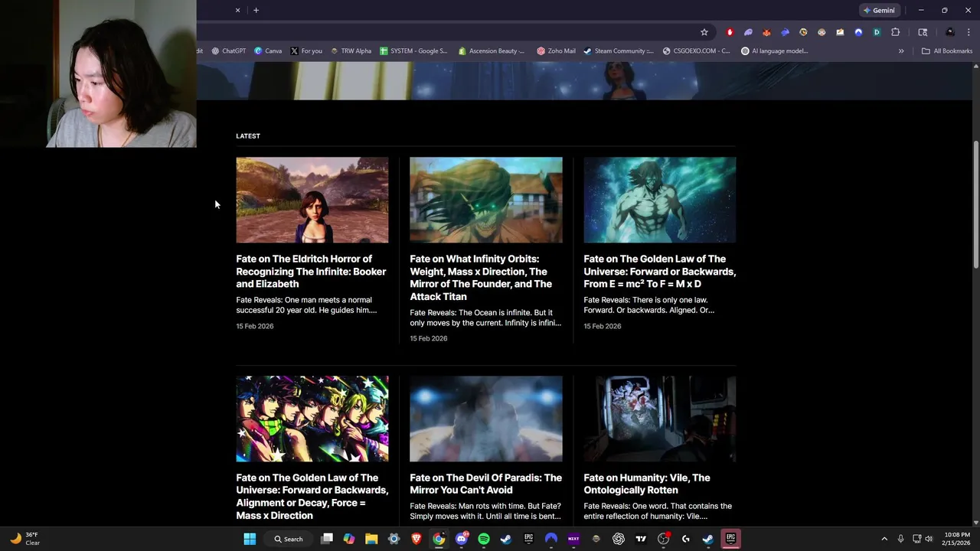The width and height of the screenshot is (980, 551).
Task: Open the TRW Alpha bookmark
Action: (x=351, y=51)
